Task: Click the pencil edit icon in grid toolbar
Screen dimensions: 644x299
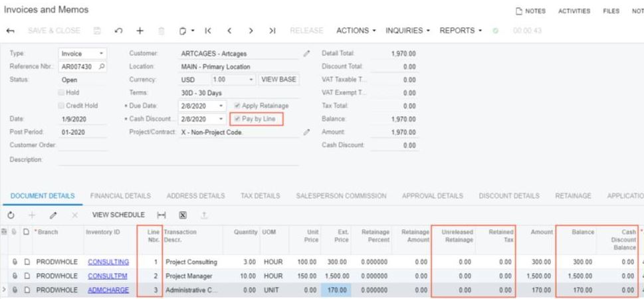Action: [53, 215]
